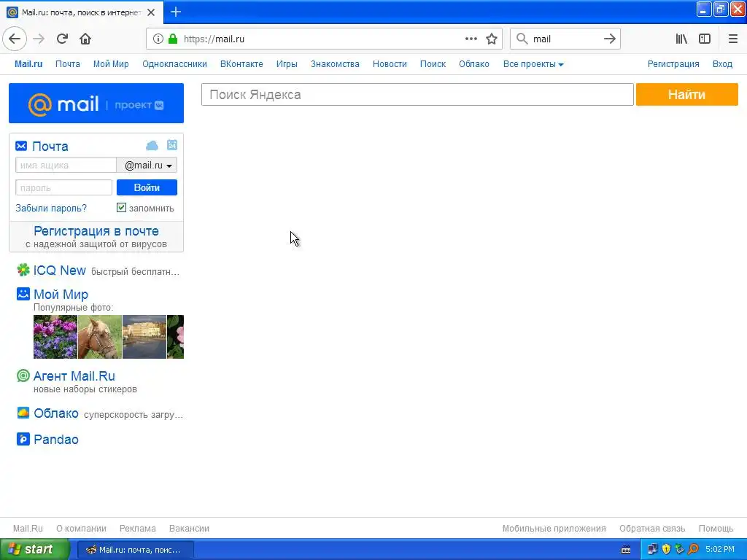Click the Забыли пароль? link

[51, 208]
